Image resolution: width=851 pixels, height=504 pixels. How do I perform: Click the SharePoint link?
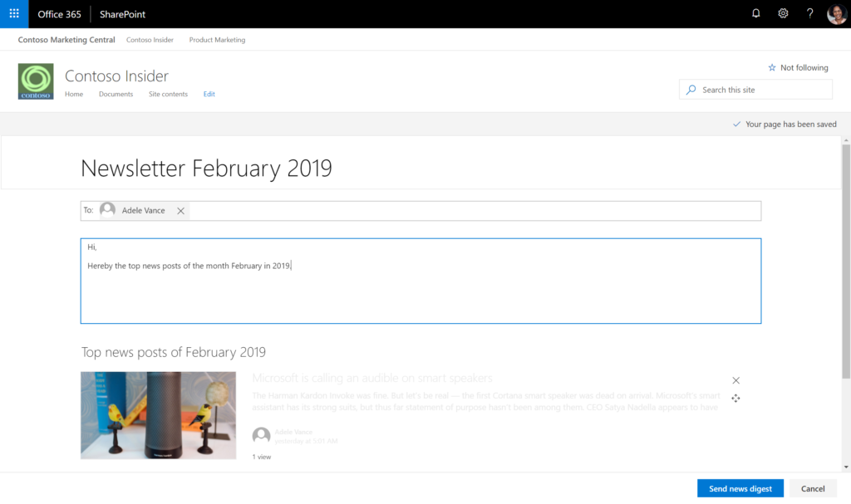tap(122, 14)
